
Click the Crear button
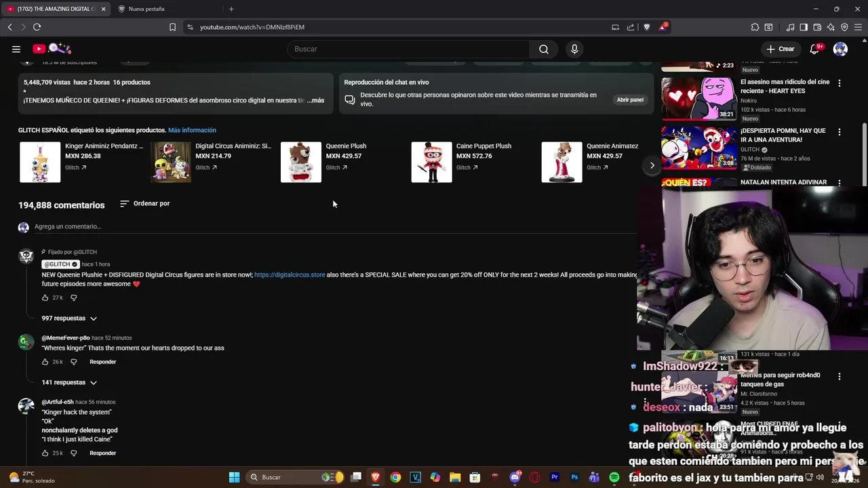click(780, 49)
